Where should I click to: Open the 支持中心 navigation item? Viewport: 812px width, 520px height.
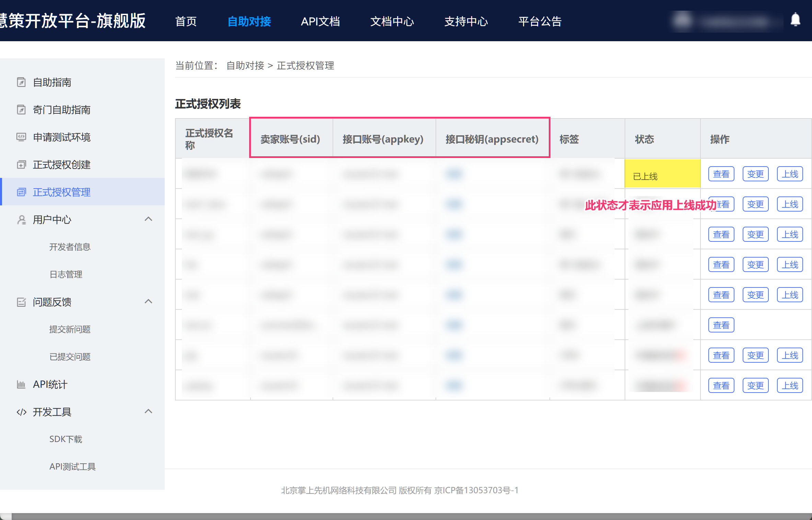466,21
